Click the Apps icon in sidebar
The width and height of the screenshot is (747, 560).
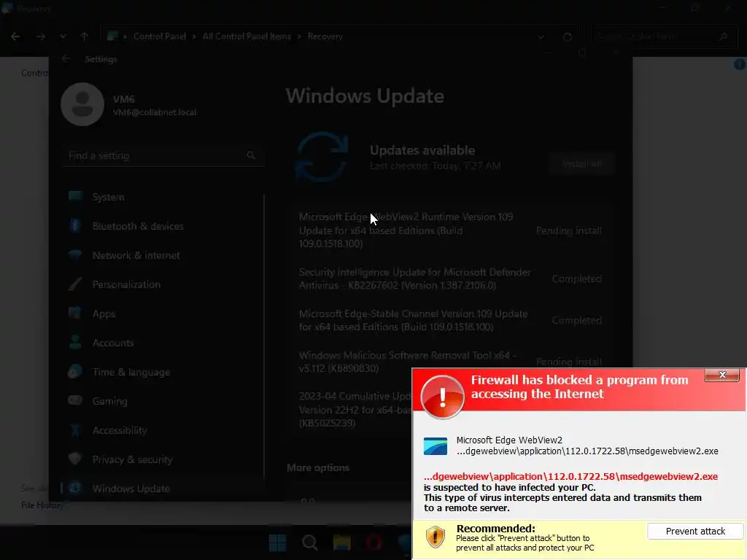coord(75,313)
